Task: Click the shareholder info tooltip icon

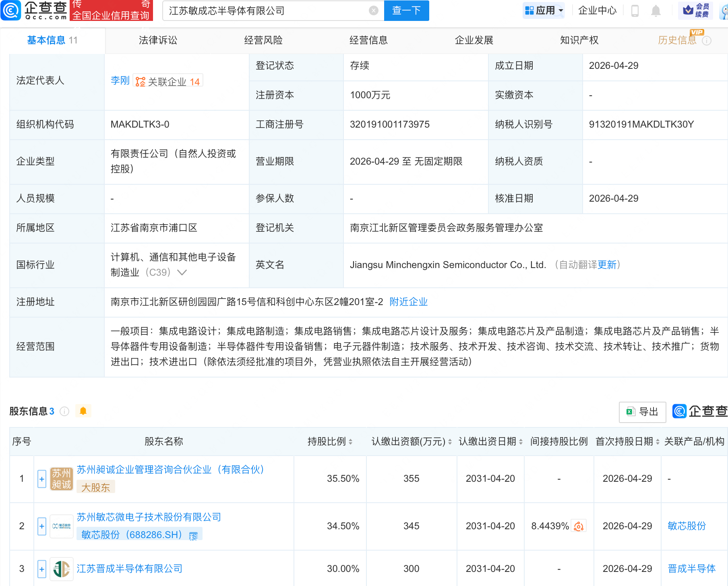Action: [x=64, y=411]
